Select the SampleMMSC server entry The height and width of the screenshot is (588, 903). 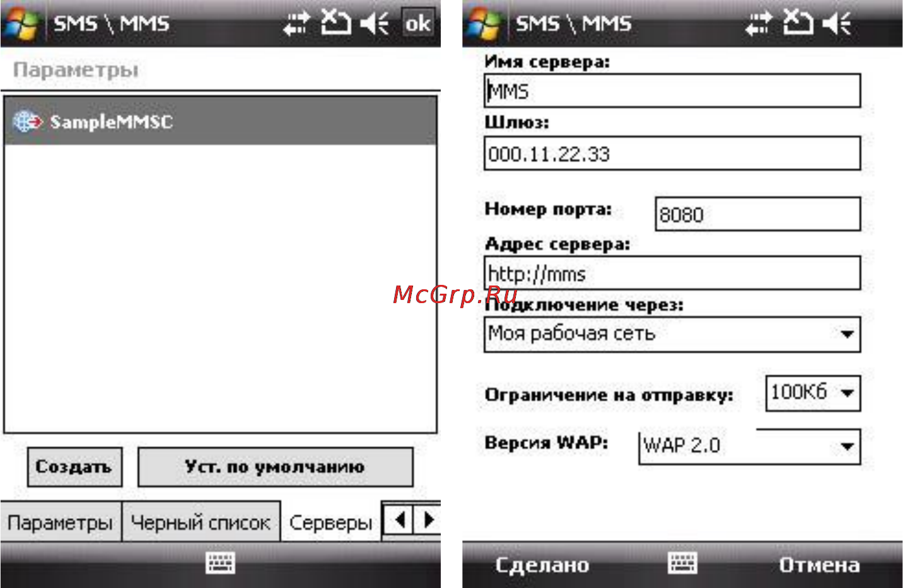tap(220, 121)
